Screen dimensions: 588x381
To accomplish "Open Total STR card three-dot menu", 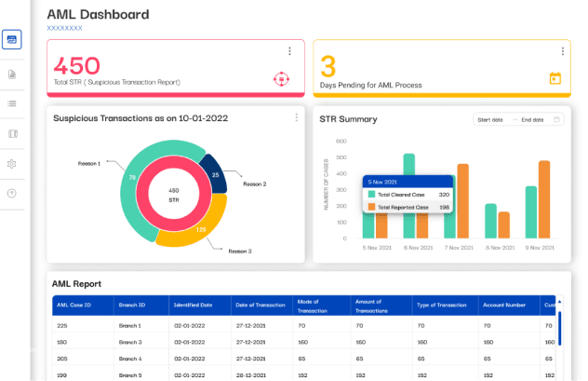I will pos(289,51).
